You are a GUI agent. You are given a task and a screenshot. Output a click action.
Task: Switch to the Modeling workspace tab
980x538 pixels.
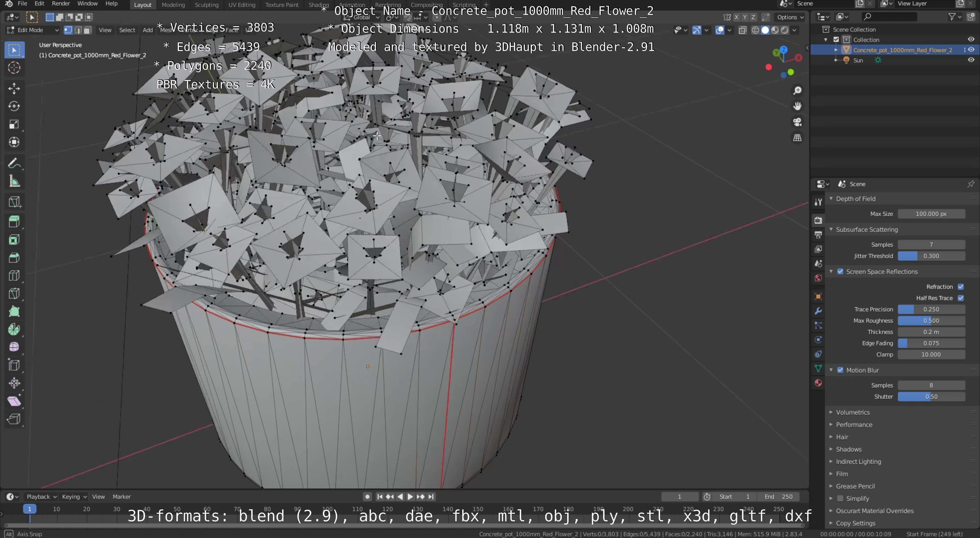pos(173,5)
